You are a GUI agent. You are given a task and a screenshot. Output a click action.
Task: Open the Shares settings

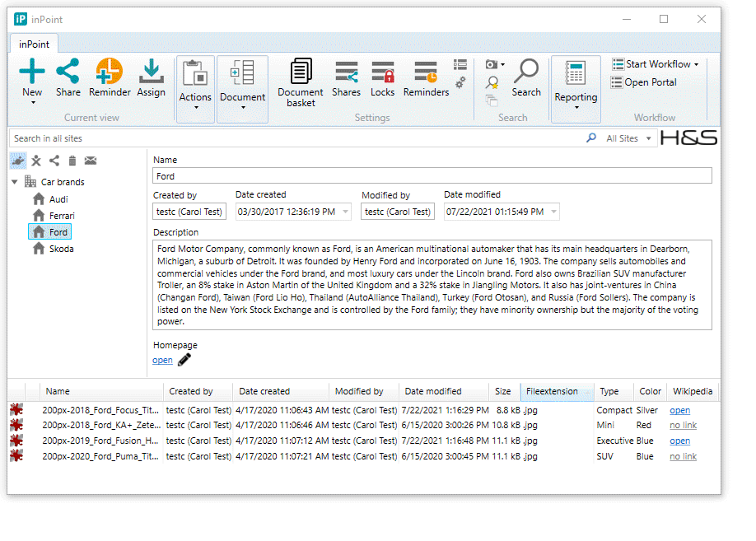pyautogui.click(x=346, y=80)
